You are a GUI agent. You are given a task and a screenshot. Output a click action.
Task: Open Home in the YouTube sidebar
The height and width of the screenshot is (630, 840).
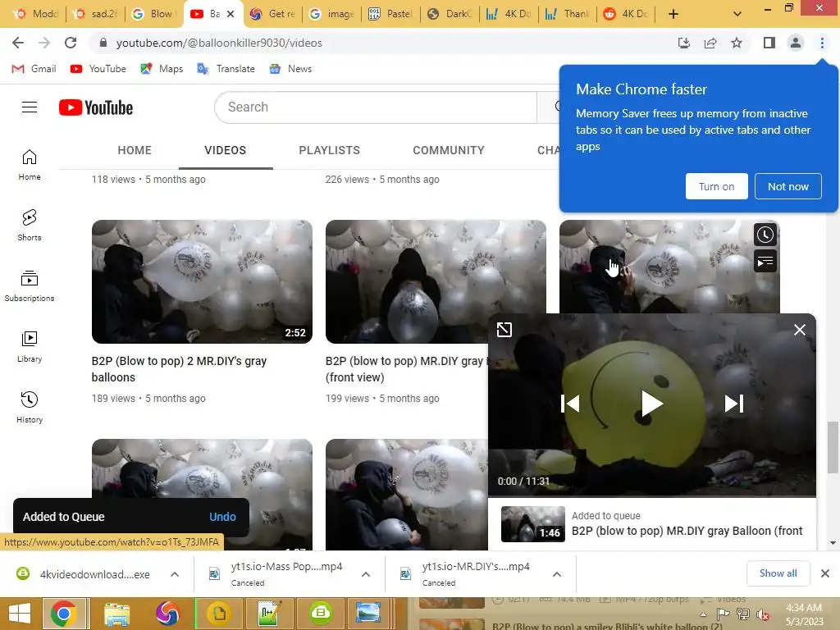[x=30, y=165]
